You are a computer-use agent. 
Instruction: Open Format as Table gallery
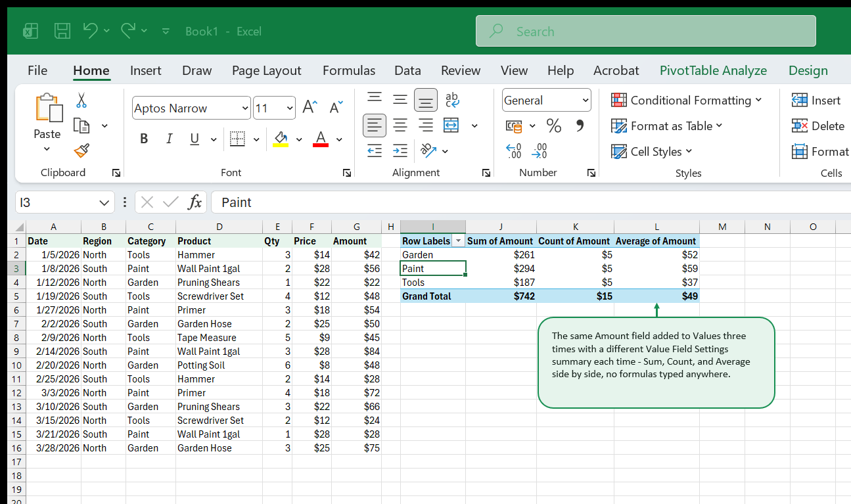click(667, 126)
